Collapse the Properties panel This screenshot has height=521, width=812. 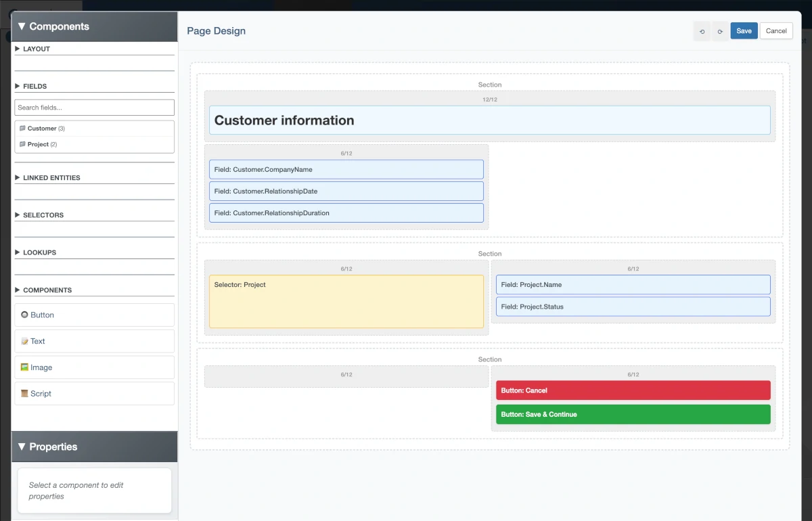pyautogui.click(x=21, y=447)
